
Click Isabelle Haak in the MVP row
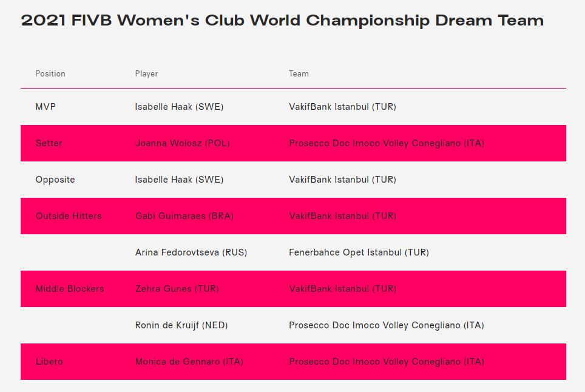click(179, 107)
